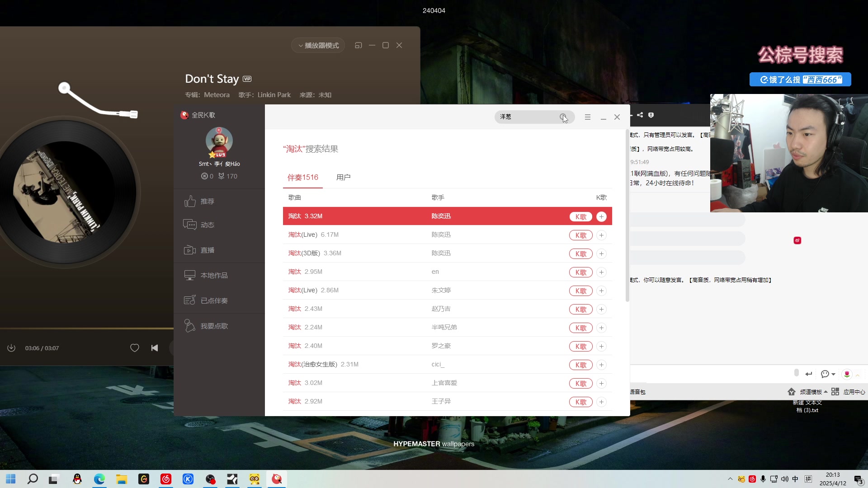The image size is (868, 488).
Task: Show hidden tray icons chevron
Action: [730, 479]
